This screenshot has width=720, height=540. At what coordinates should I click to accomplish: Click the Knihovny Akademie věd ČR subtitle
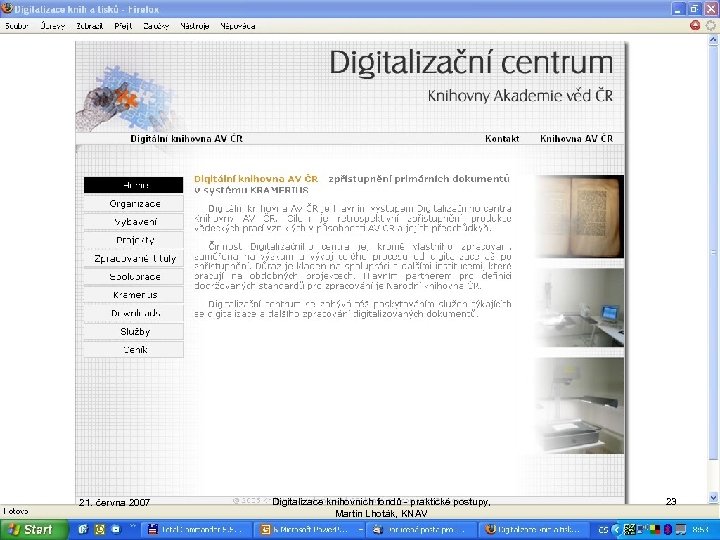coord(520,96)
